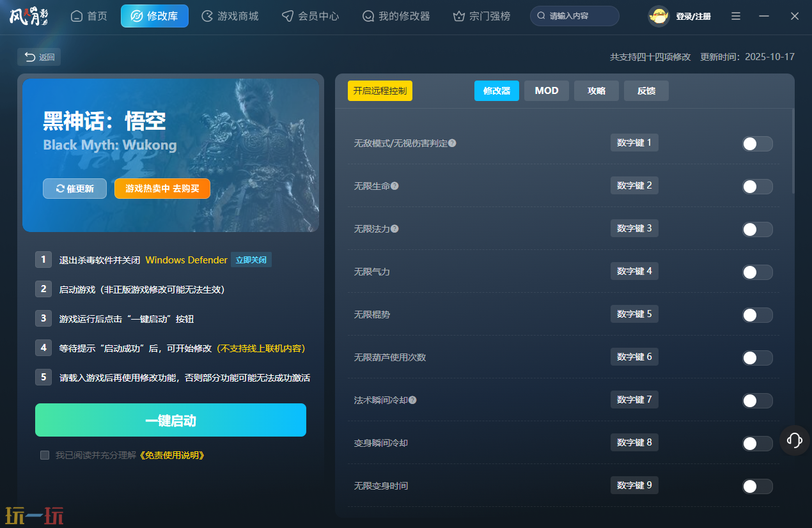Click the 数字键 4 hotkey button
The image size is (812, 528).
point(634,271)
